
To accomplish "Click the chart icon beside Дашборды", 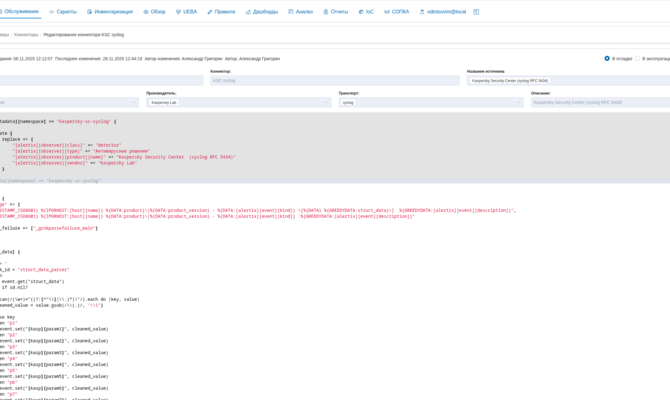I will tap(248, 12).
